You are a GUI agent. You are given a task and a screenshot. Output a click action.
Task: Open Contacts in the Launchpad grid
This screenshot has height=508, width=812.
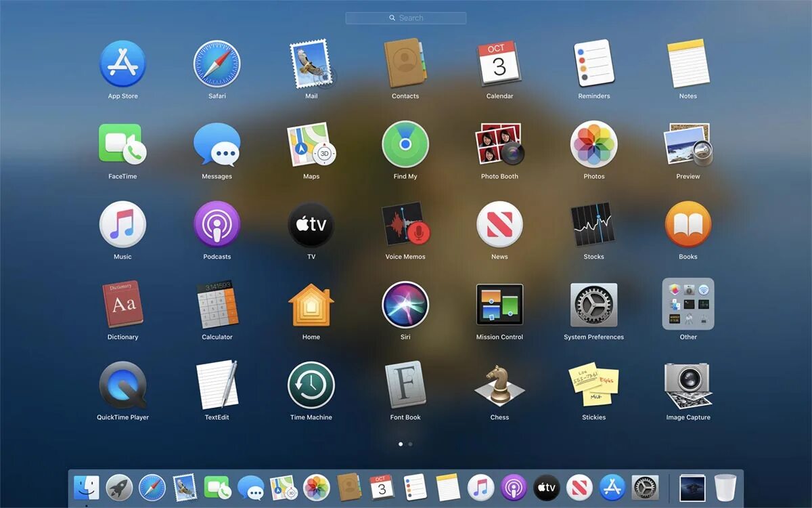405,64
